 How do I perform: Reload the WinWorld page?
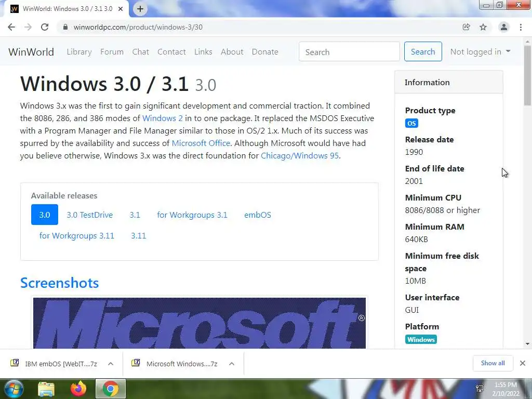coord(45,27)
